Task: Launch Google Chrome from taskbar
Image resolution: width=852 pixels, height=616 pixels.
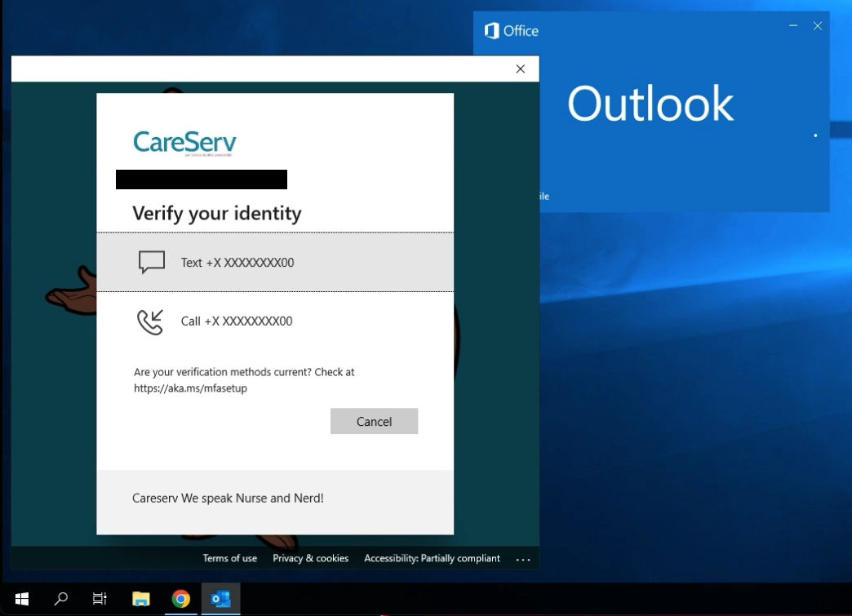Action: tap(181, 599)
